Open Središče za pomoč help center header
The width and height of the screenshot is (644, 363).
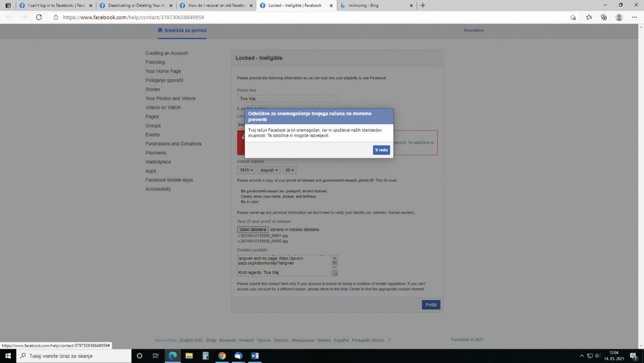pyautogui.click(x=182, y=30)
